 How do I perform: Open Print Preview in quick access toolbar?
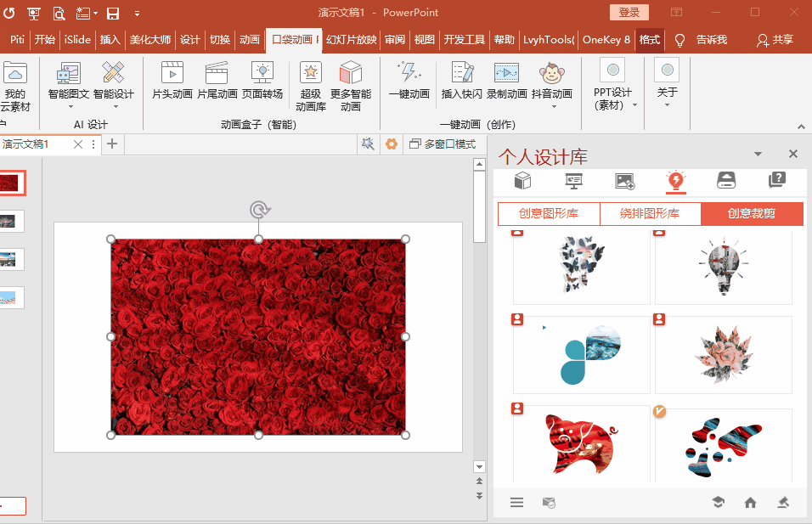(59, 13)
